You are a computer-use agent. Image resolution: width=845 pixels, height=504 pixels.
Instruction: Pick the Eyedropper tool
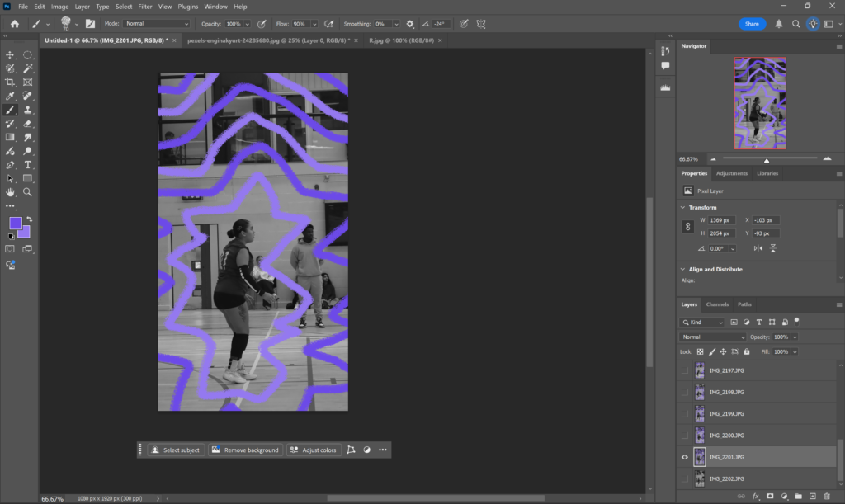pyautogui.click(x=10, y=97)
